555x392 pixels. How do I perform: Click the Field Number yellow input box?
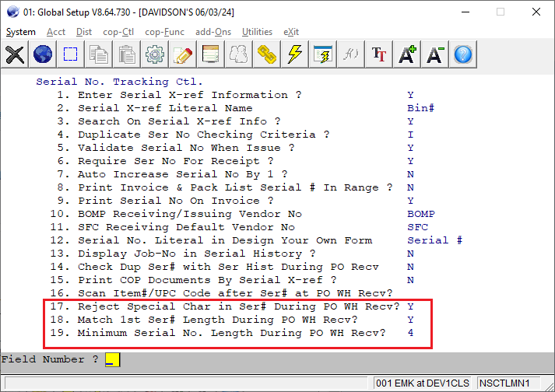(x=113, y=359)
